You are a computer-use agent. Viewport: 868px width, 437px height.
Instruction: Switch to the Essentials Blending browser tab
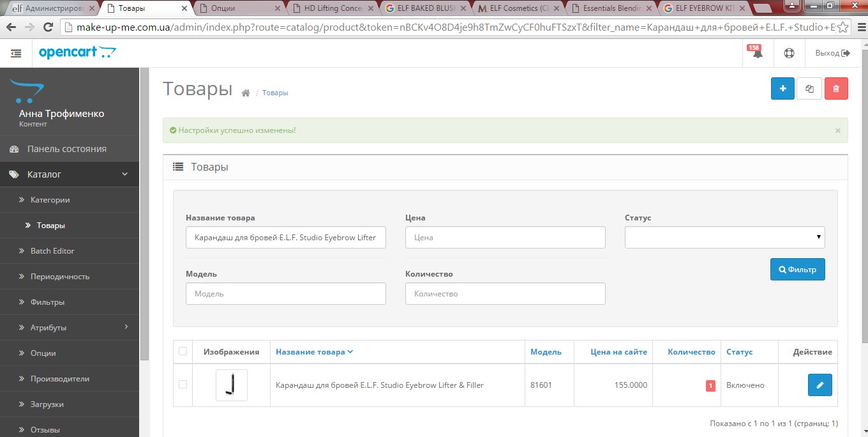click(612, 8)
